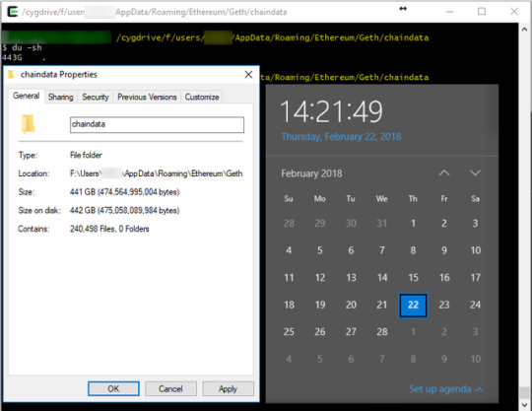The height and width of the screenshot is (411, 532).
Task: Select February 22 in the calendar
Action: [413, 306]
